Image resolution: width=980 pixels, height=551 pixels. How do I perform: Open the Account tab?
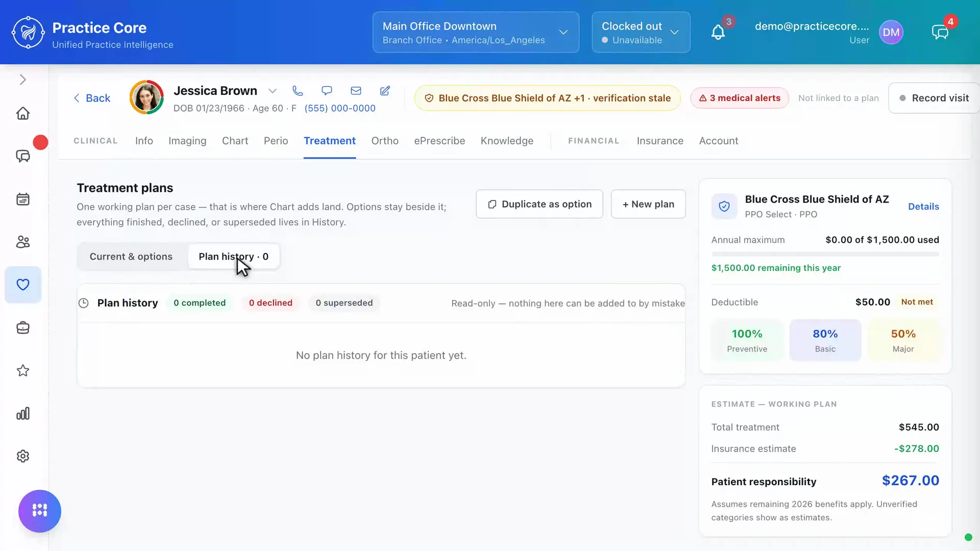tap(719, 141)
